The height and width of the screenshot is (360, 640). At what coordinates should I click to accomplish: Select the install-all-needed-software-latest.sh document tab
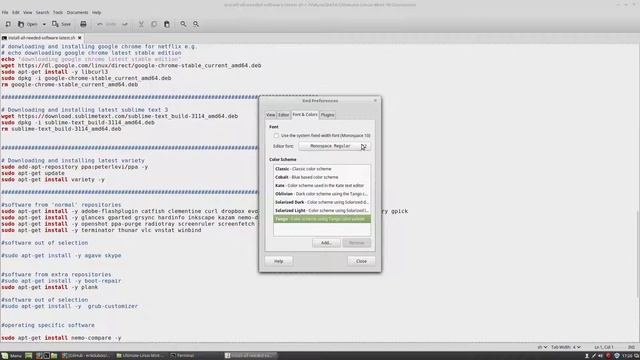(x=42, y=38)
